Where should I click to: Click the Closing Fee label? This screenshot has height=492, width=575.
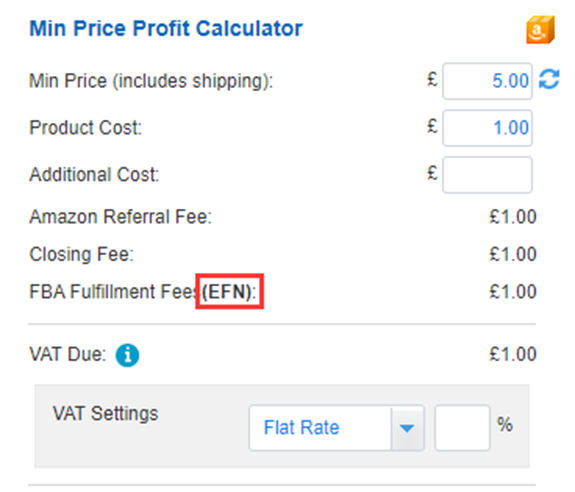(81, 254)
